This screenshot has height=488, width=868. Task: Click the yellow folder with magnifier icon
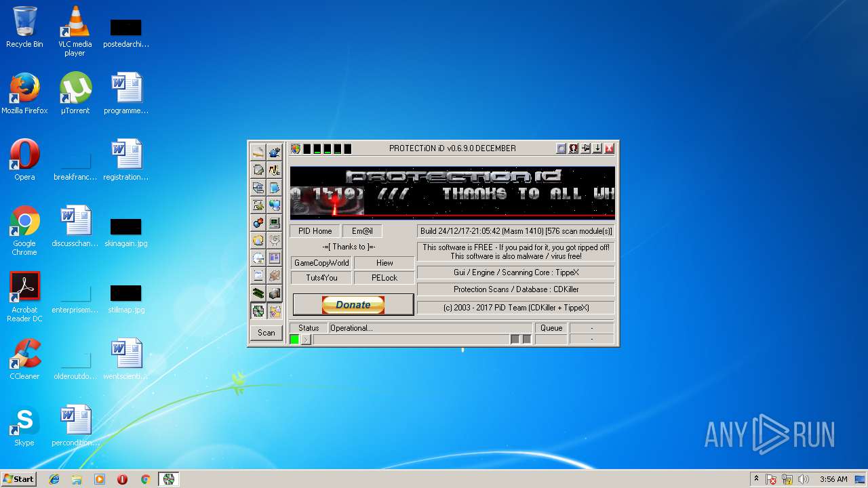tap(258, 240)
